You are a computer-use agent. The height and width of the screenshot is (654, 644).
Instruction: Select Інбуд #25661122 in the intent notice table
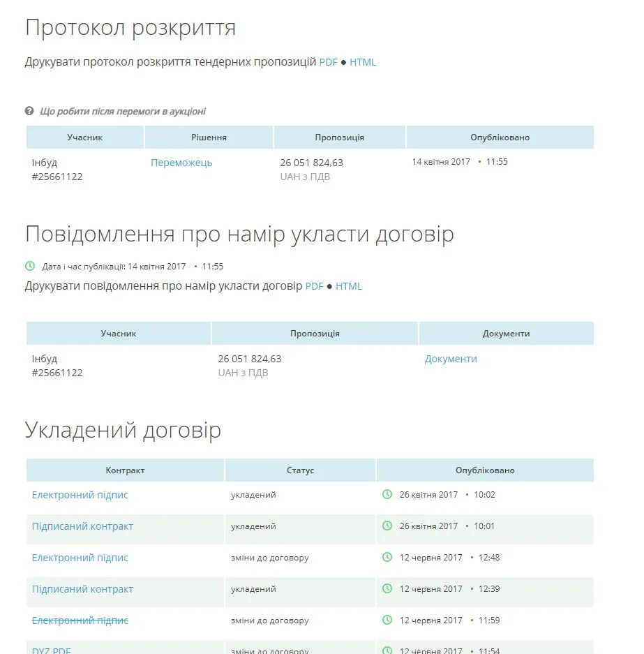click(x=57, y=366)
